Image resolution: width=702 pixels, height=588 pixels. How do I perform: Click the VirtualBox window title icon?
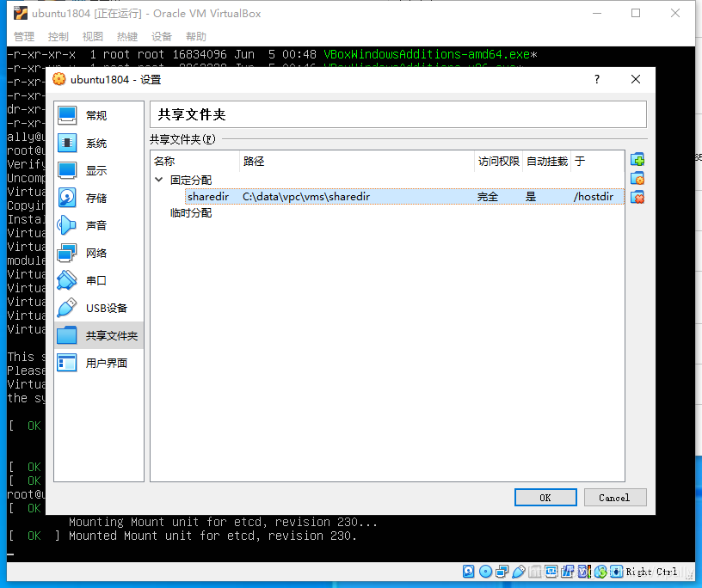[20, 14]
